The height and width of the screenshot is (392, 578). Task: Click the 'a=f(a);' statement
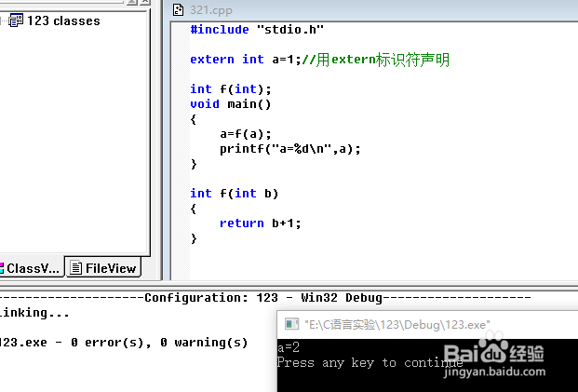(246, 134)
